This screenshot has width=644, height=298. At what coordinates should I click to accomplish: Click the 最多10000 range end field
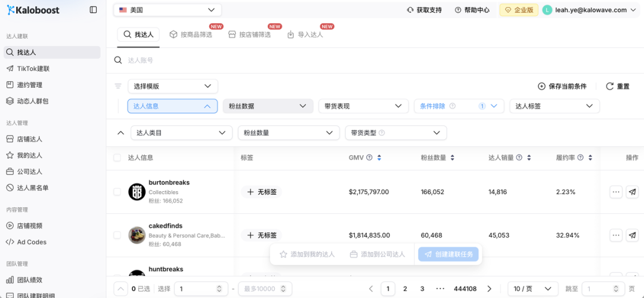coord(265,289)
